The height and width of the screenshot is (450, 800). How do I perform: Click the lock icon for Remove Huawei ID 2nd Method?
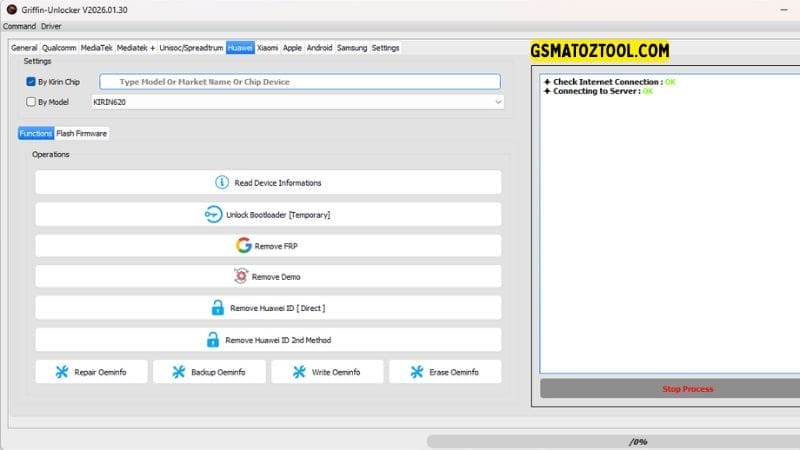pyautogui.click(x=214, y=340)
